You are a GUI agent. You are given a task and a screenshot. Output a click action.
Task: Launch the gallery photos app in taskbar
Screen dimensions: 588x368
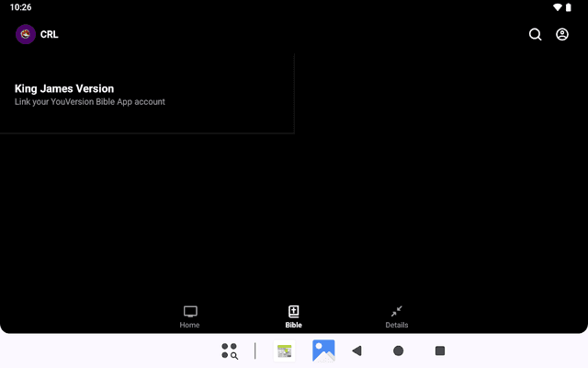pos(323,351)
